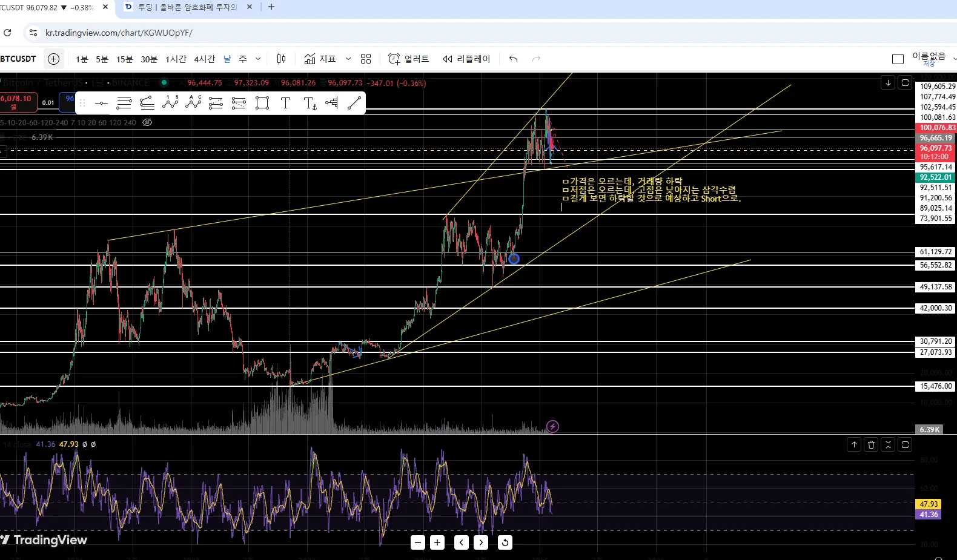Show the hidden moving average indicator

(147, 122)
